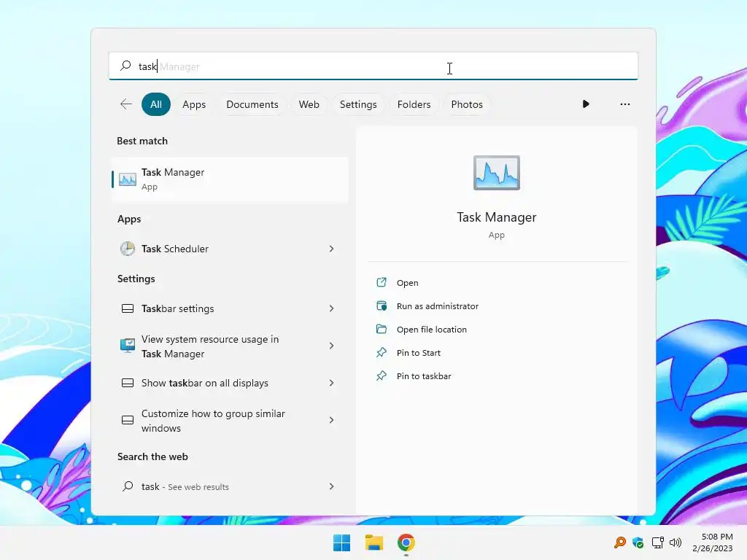The width and height of the screenshot is (747, 560).
Task: Click the Open file location folder icon
Action: point(382,329)
